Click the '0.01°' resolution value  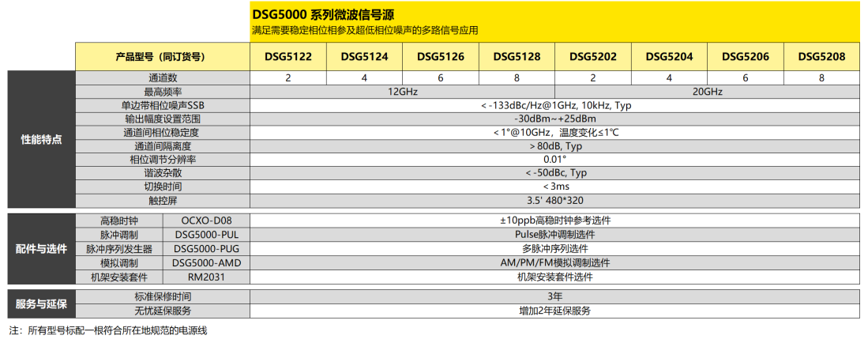tap(555, 160)
